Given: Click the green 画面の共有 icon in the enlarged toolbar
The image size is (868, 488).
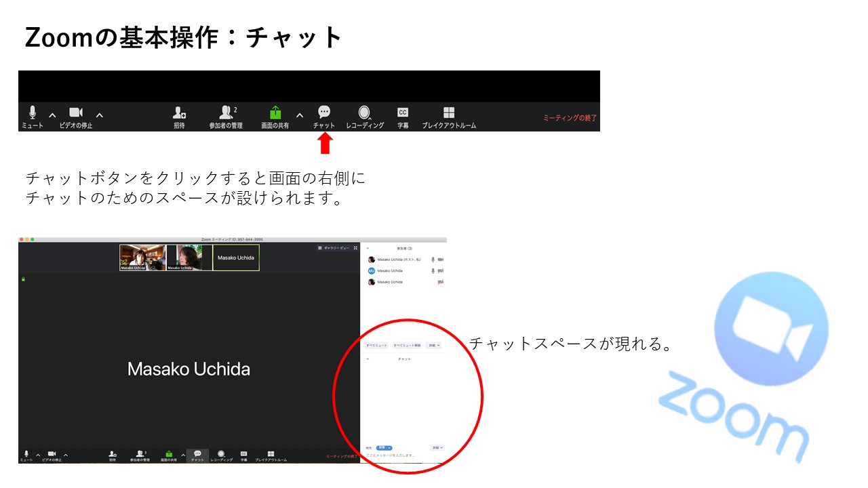Looking at the screenshot, I should tap(275, 113).
